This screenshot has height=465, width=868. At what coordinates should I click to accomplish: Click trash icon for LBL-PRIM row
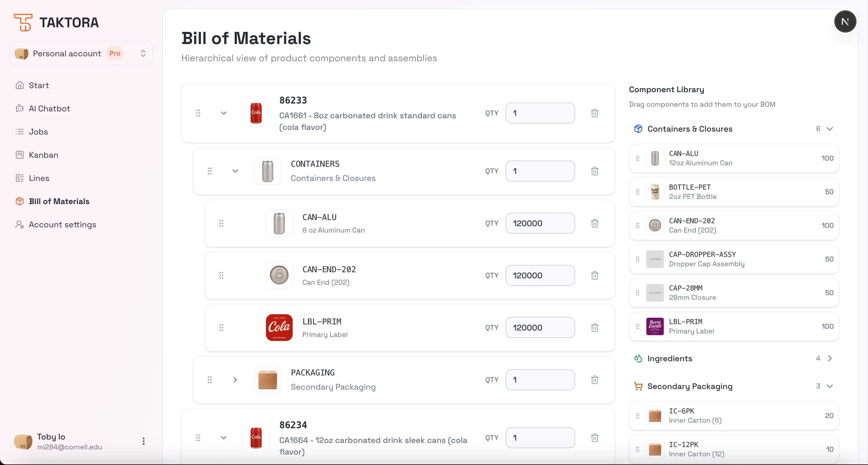(595, 327)
